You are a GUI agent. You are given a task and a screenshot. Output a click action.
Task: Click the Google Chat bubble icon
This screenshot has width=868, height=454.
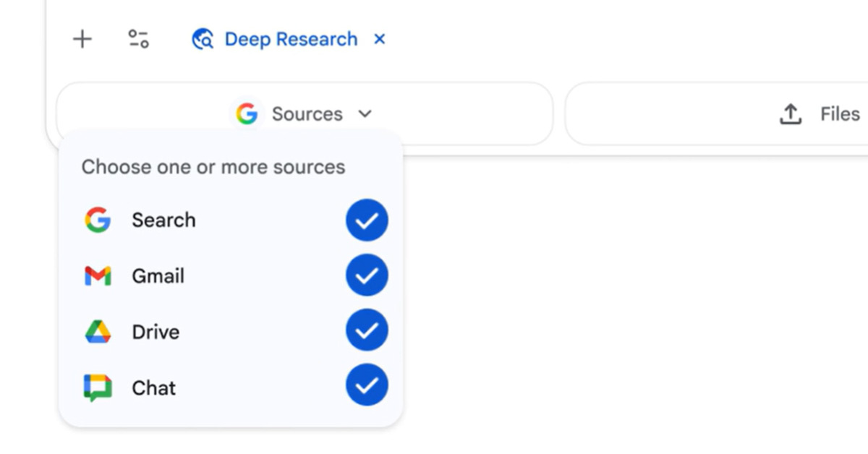(x=98, y=387)
